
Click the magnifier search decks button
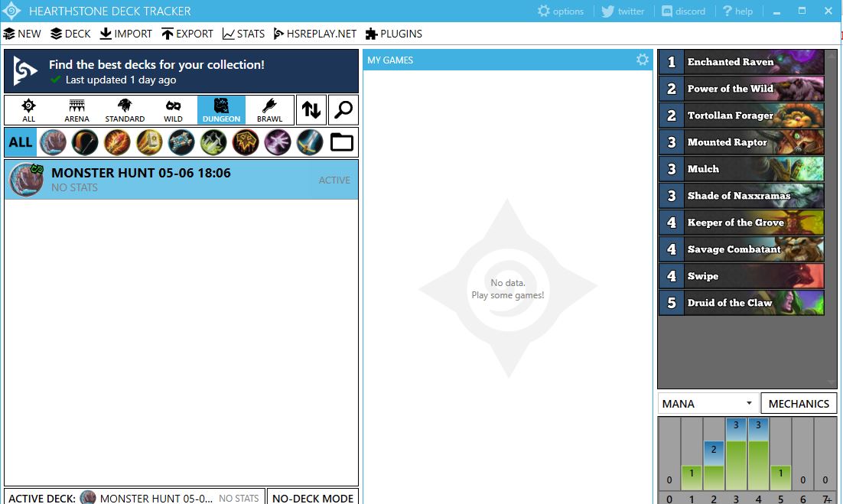point(343,110)
